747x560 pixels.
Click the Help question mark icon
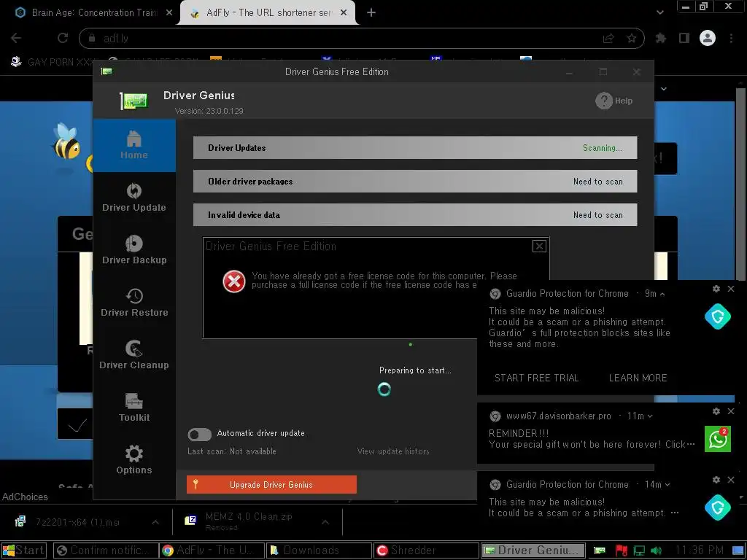click(604, 101)
